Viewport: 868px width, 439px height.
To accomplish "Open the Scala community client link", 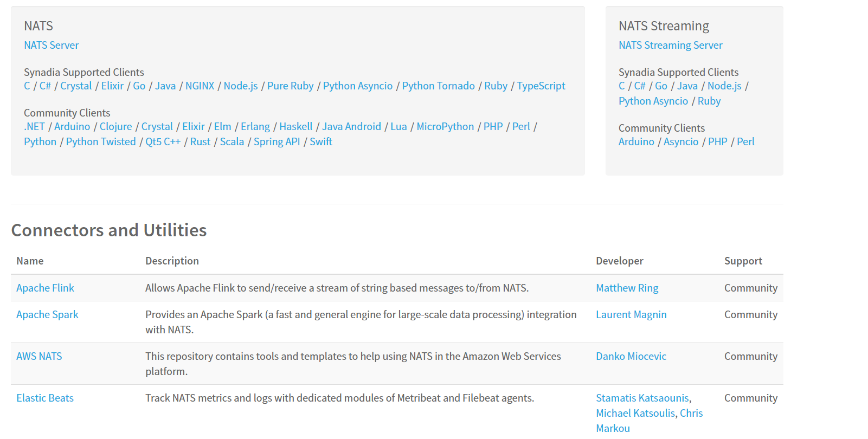I will point(232,142).
